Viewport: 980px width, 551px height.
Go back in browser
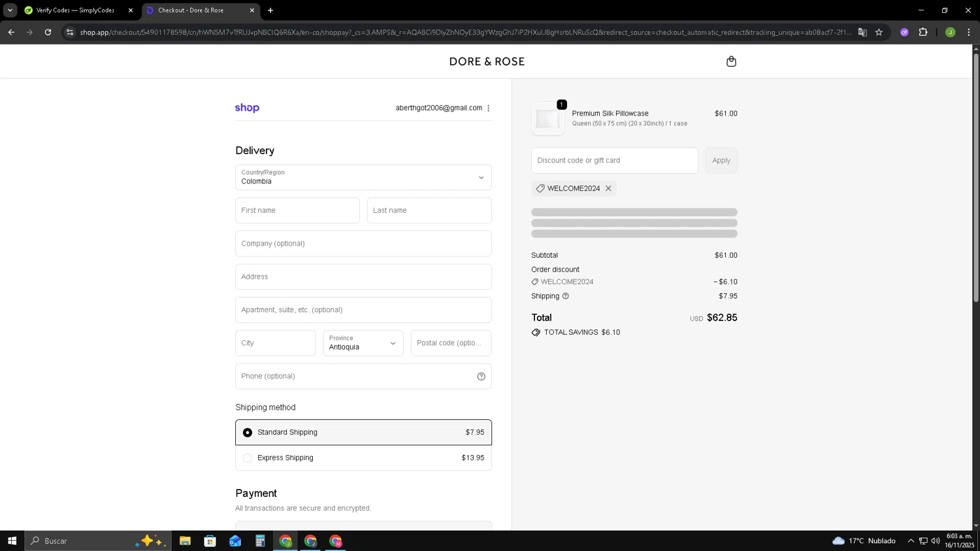coord(11,32)
